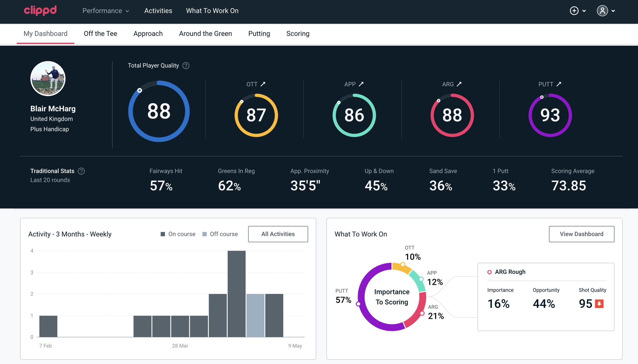
Task: Click the Total Player Quality help icon
Action: (185, 66)
